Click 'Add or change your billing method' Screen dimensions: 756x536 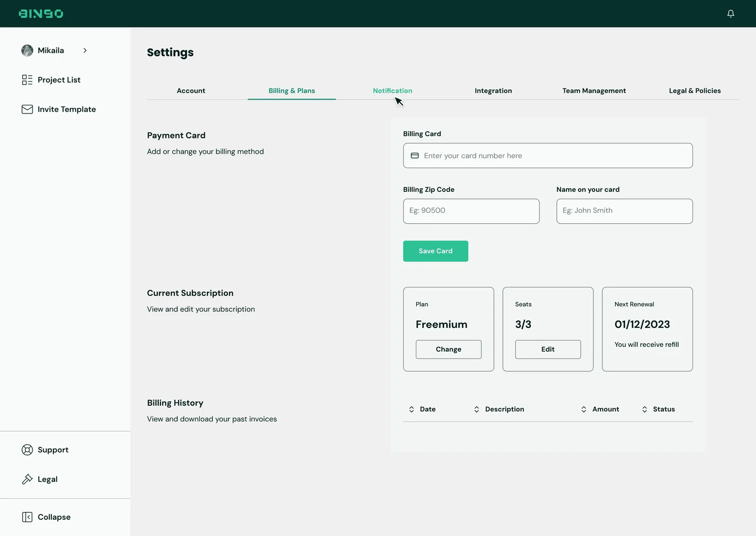pyautogui.click(x=205, y=152)
